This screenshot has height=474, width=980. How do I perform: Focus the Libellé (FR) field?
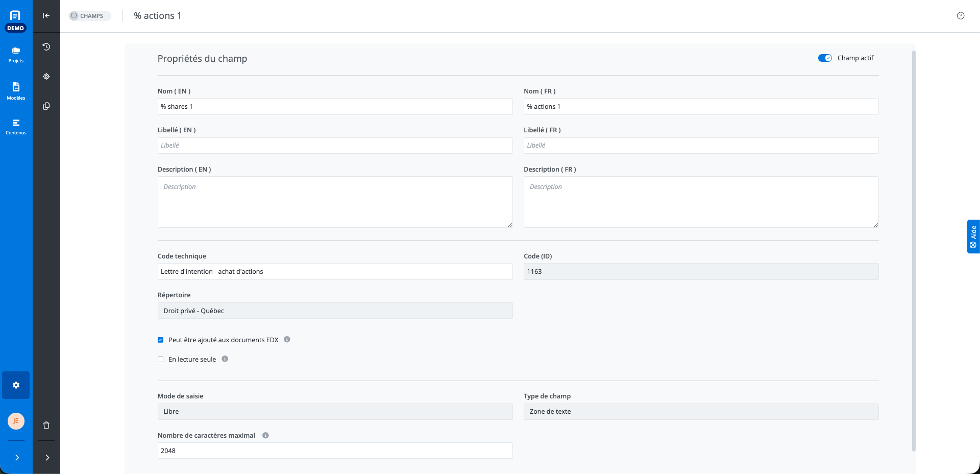pos(701,146)
